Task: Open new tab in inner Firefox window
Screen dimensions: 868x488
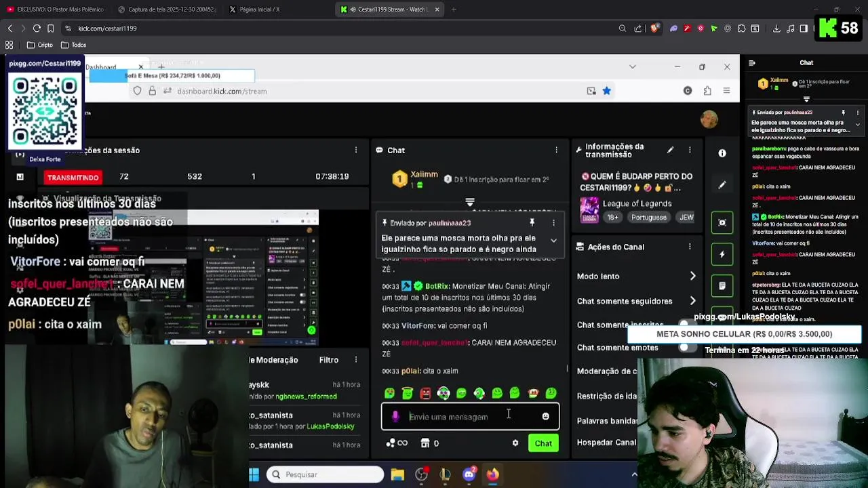Action: pyautogui.click(x=161, y=66)
